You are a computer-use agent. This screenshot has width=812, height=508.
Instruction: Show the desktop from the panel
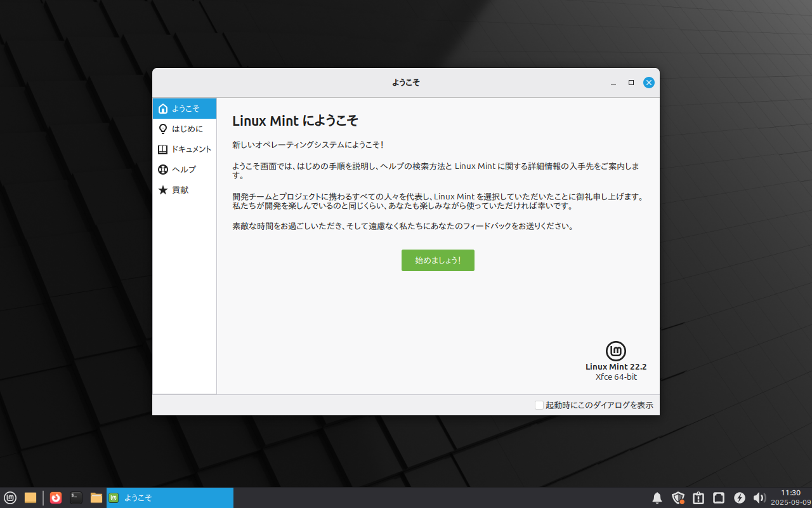click(x=30, y=498)
